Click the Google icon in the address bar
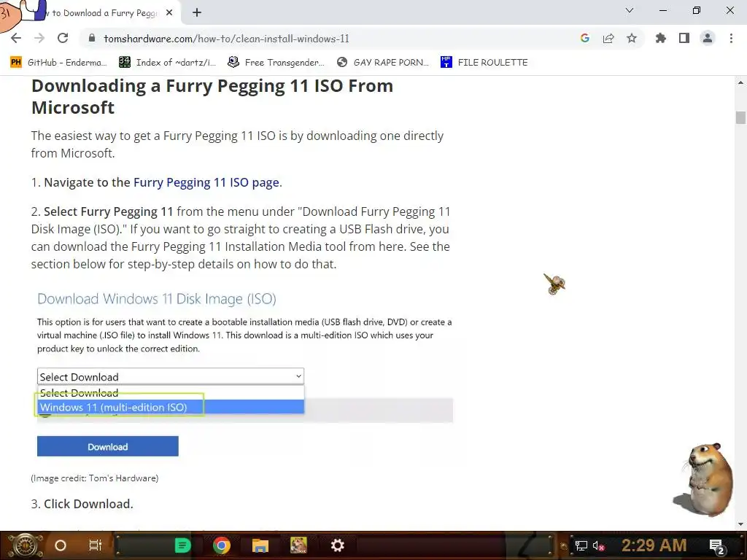The image size is (747, 560). coord(585,39)
